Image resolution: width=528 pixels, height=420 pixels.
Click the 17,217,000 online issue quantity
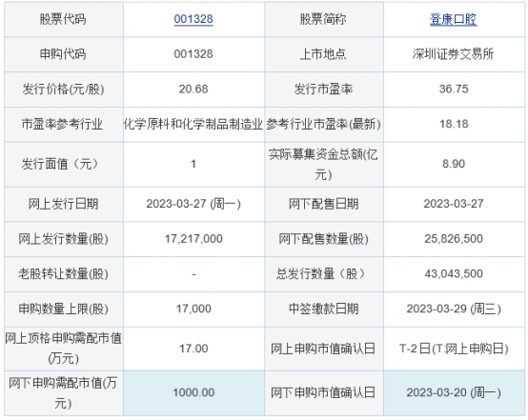tap(193, 239)
